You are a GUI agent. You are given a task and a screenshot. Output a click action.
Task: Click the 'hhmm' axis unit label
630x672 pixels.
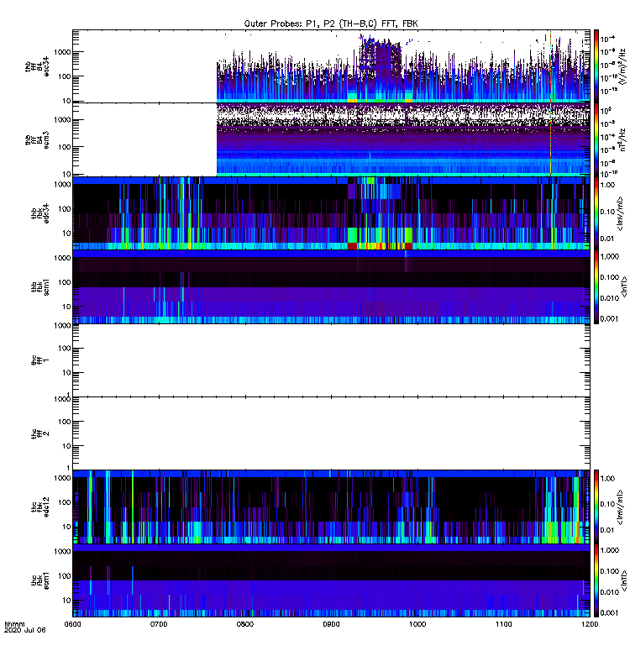[x=14, y=624]
